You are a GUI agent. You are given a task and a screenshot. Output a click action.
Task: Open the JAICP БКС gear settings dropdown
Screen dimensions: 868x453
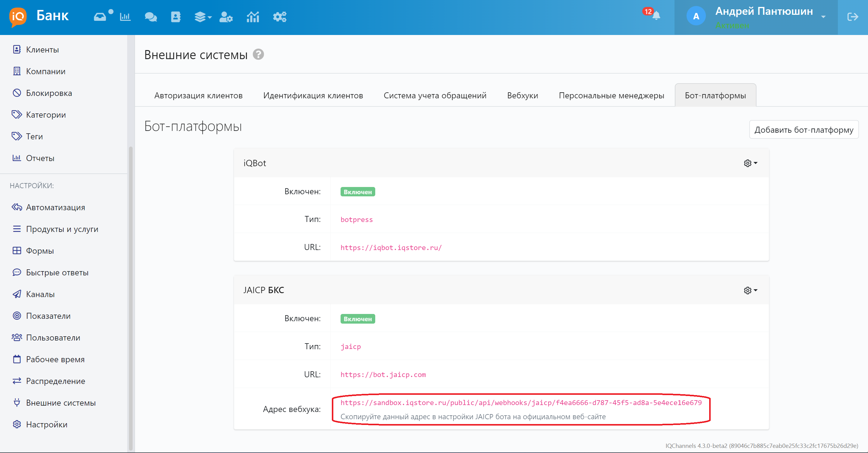click(x=750, y=290)
